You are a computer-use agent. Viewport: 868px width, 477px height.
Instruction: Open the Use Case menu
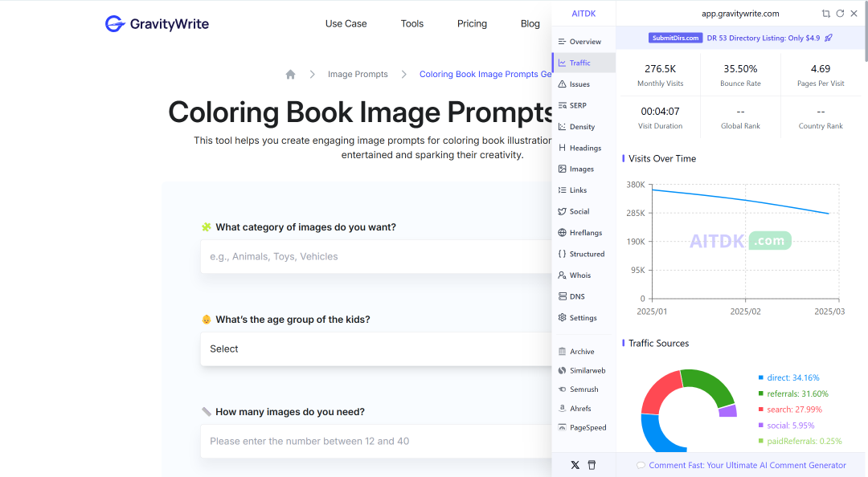coord(346,24)
